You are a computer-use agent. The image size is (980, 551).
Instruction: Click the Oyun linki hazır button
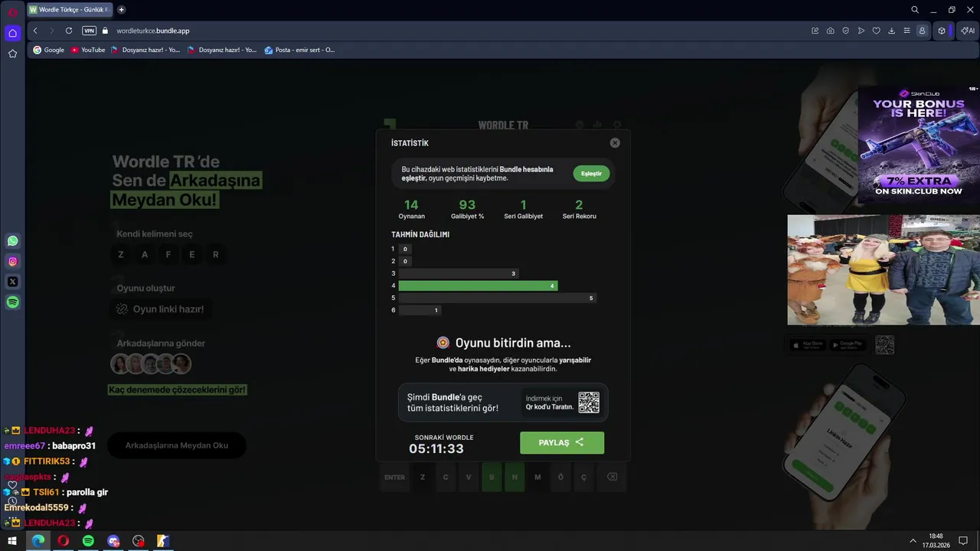click(x=161, y=309)
